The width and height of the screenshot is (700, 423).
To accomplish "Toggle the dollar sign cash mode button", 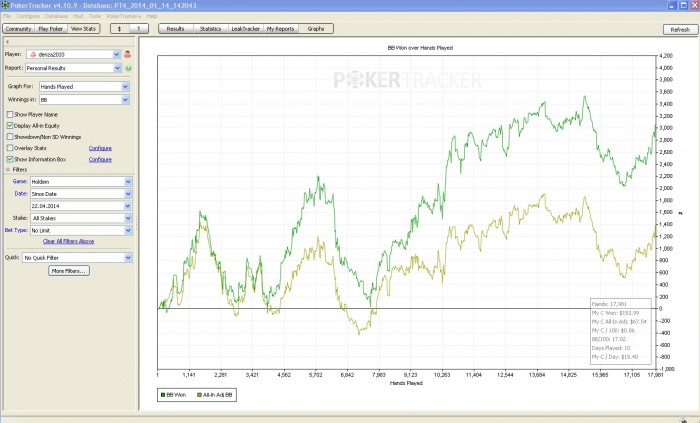I will click(x=120, y=29).
